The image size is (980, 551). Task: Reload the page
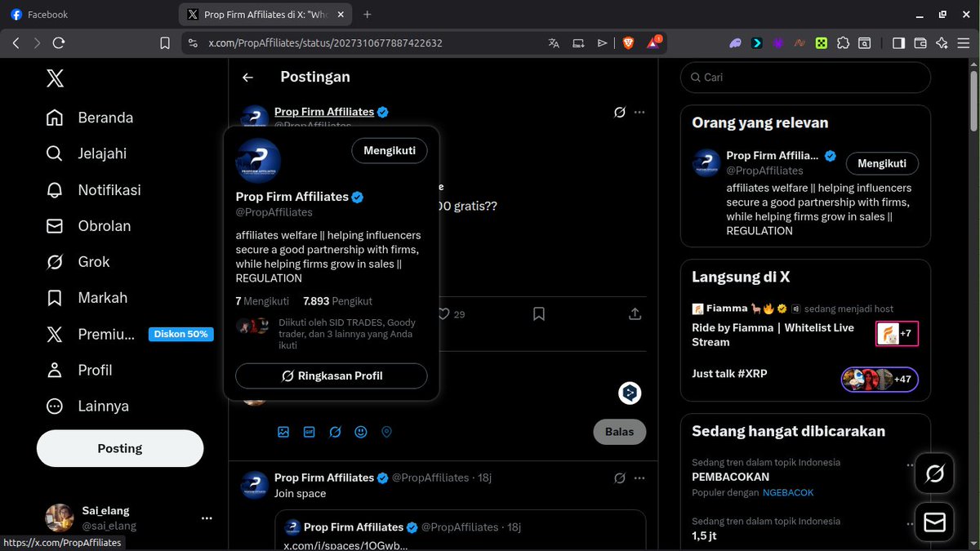pos(59,43)
